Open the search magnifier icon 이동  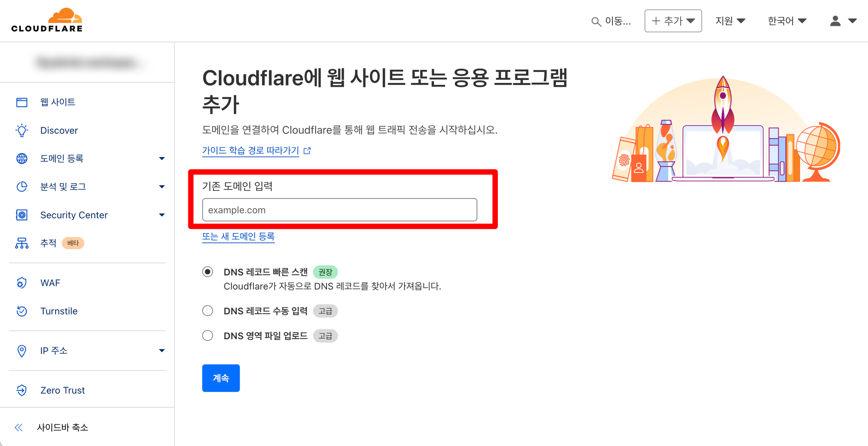[596, 22]
